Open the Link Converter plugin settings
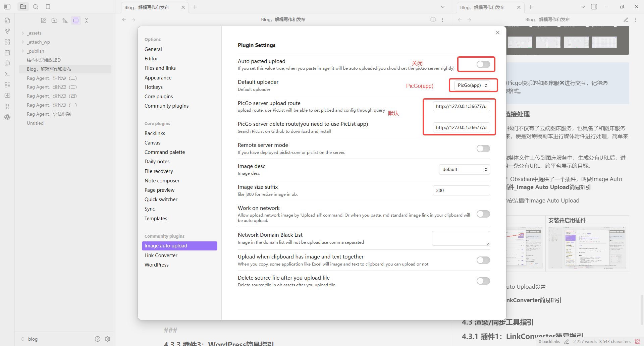 (161, 255)
